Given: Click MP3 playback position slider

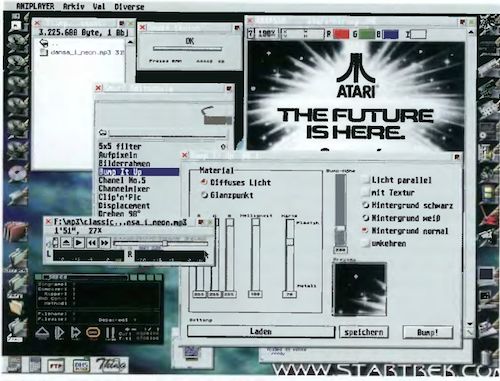Looking at the screenshot, I should [x=161, y=243].
